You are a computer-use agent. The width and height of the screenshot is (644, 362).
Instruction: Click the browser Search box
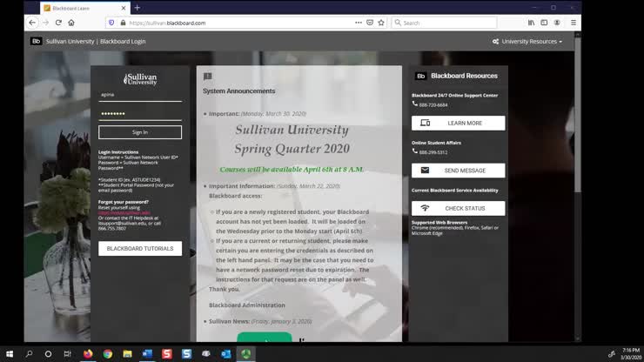pyautogui.click(x=444, y=23)
